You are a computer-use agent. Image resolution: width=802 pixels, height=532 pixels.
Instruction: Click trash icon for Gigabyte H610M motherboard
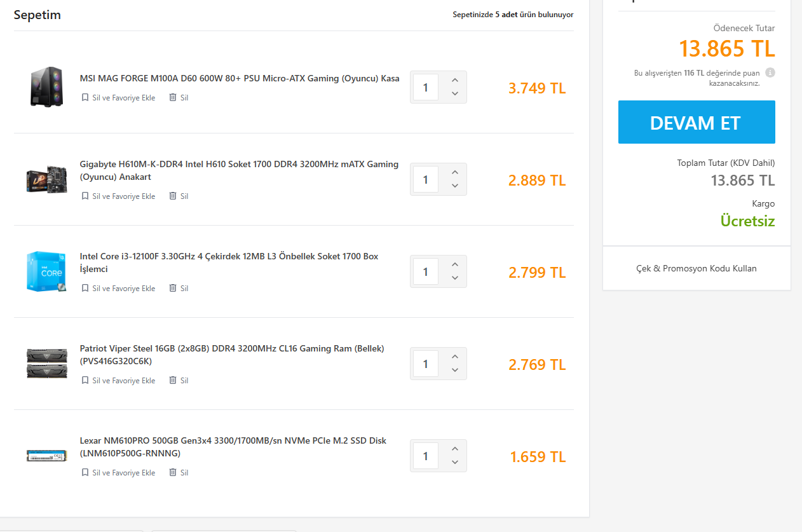coord(173,196)
